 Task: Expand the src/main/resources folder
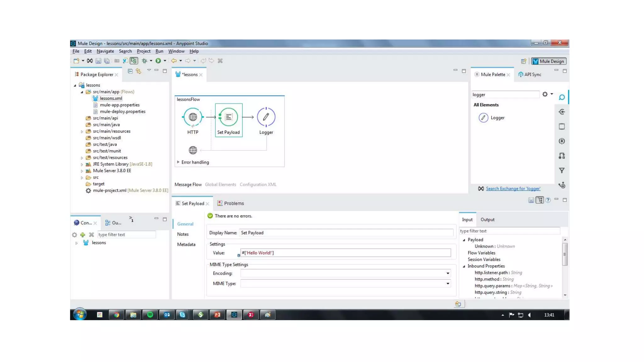(82, 132)
